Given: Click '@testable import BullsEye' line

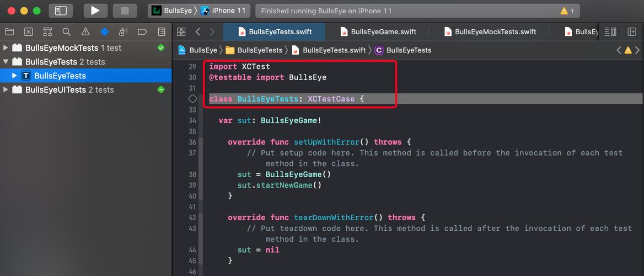Looking at the screenshot, I should point(268,77).
